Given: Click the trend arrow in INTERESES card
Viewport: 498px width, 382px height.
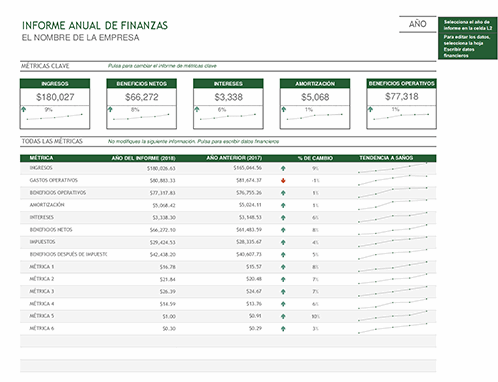Looking at the screenshot, I should (x=197, y=109).
